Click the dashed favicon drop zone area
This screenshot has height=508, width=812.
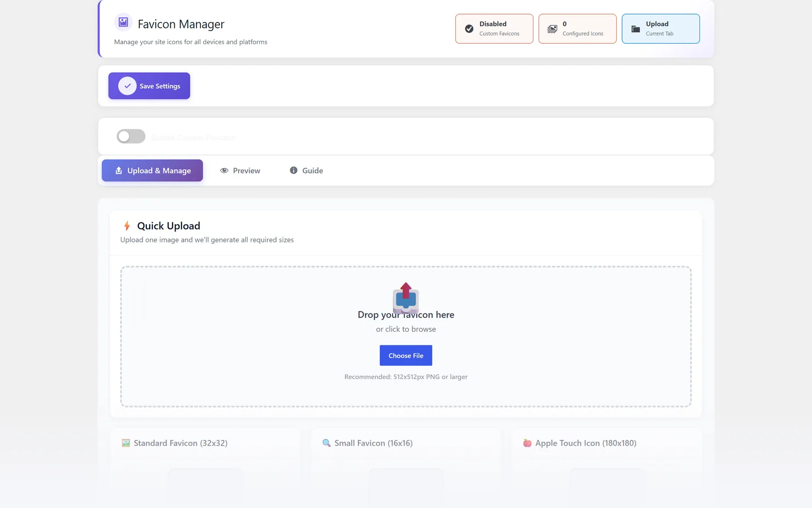[x=406, y=336]
